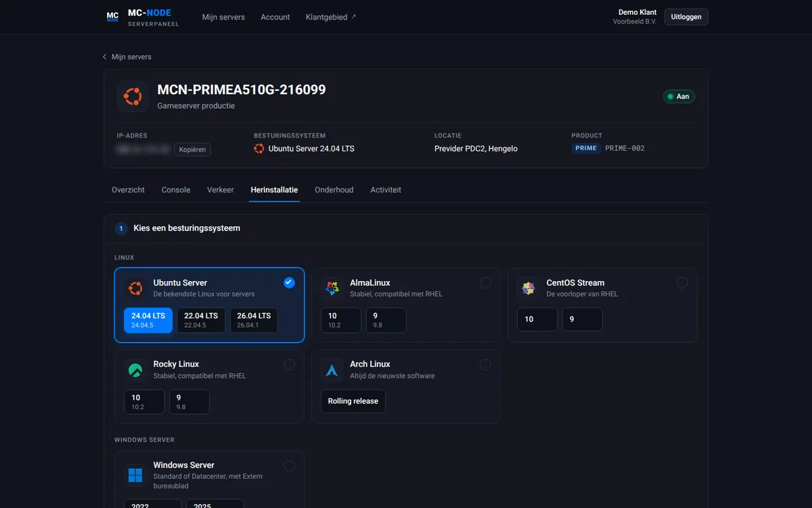Click the Rocky Linux card icon
Image resolution: width=812 pixels, height=508 pixels.
135,370
